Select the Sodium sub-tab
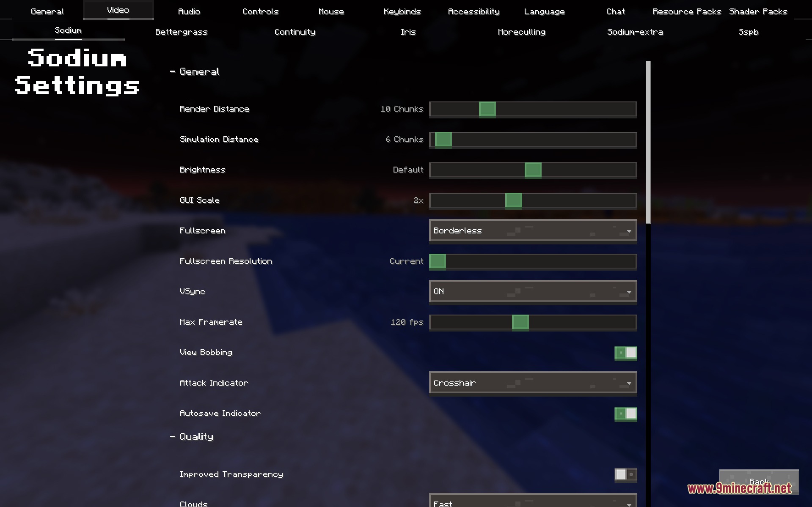 coord(68,30)
